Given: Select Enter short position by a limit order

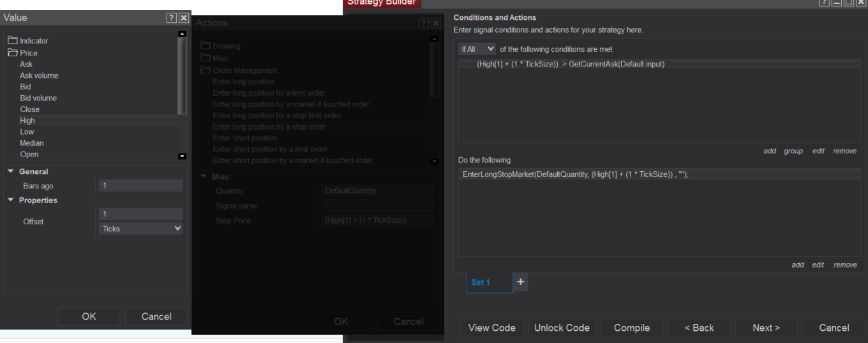Looking at the screenshot, I should pyautogui.click(x=271, y=149).
